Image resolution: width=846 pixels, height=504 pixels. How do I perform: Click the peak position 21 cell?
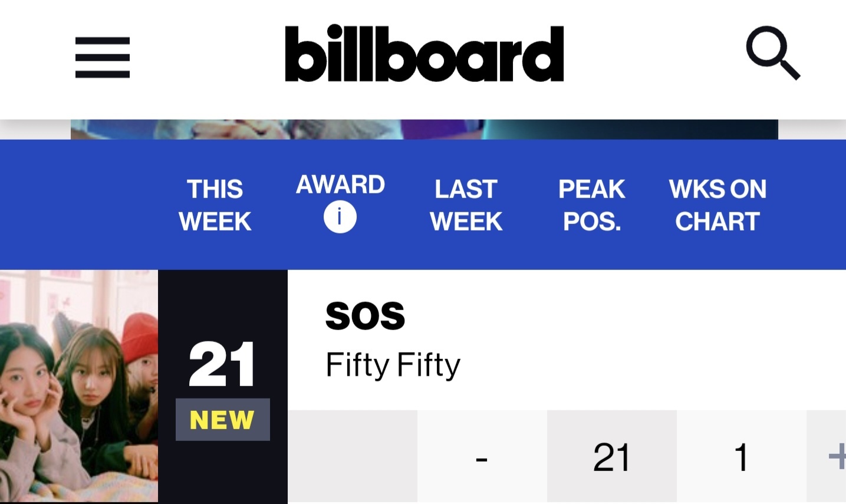[x=612, y=456]
